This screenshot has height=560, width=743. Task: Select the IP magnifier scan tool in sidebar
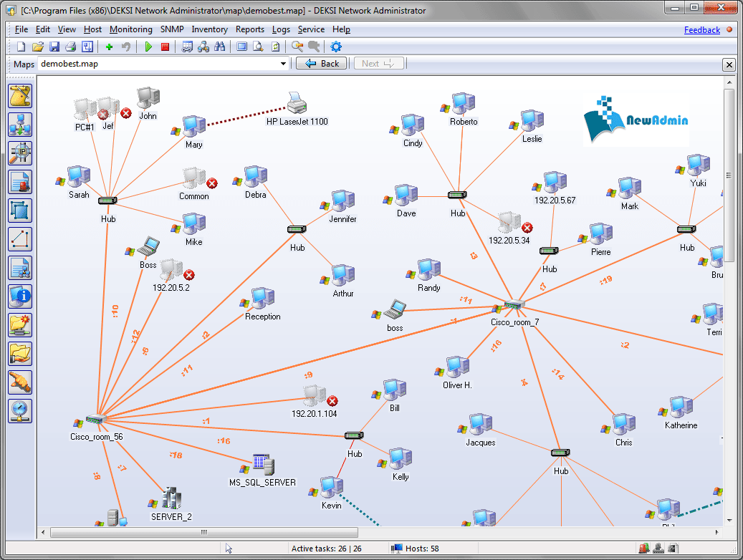[20, 153]
